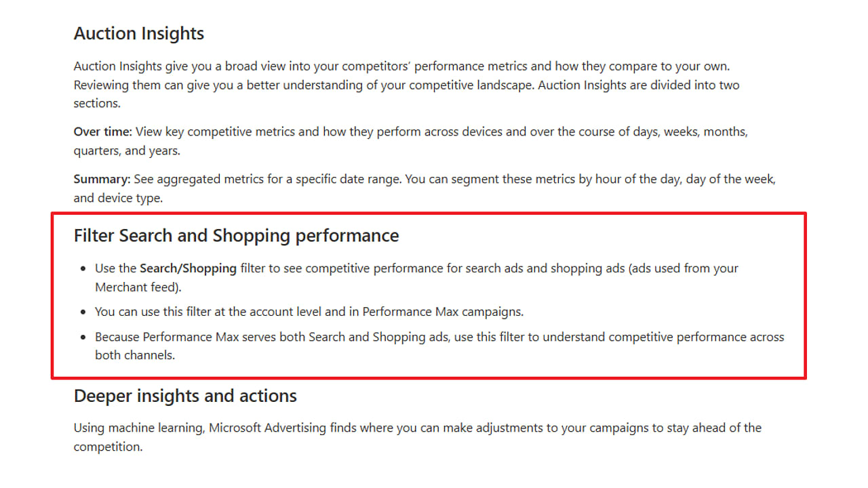Click the phrase and device type
This screenshot has height=488, width=868.
(x=118, y=199)
